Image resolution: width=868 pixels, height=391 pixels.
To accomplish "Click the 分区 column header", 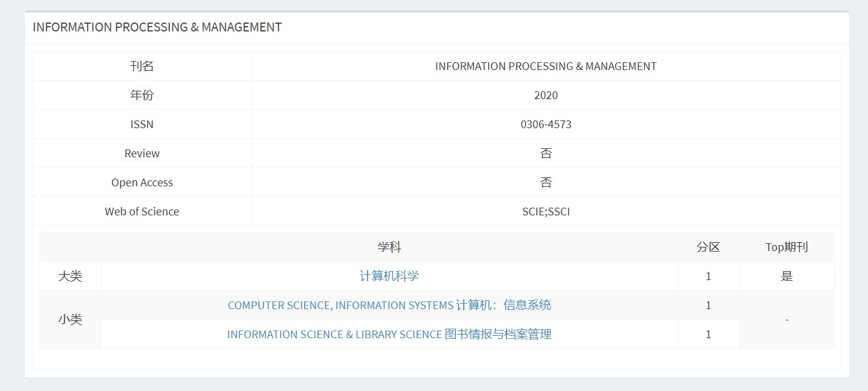I will (708, 247).
